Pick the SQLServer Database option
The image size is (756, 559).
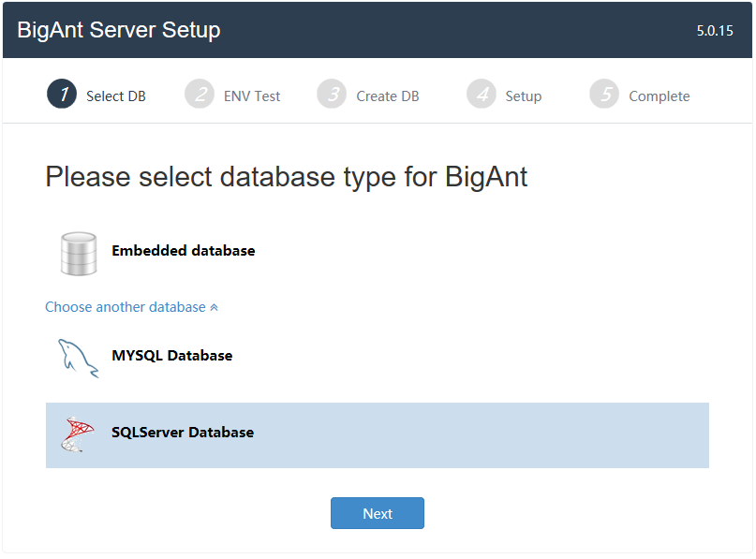(377, 435)
